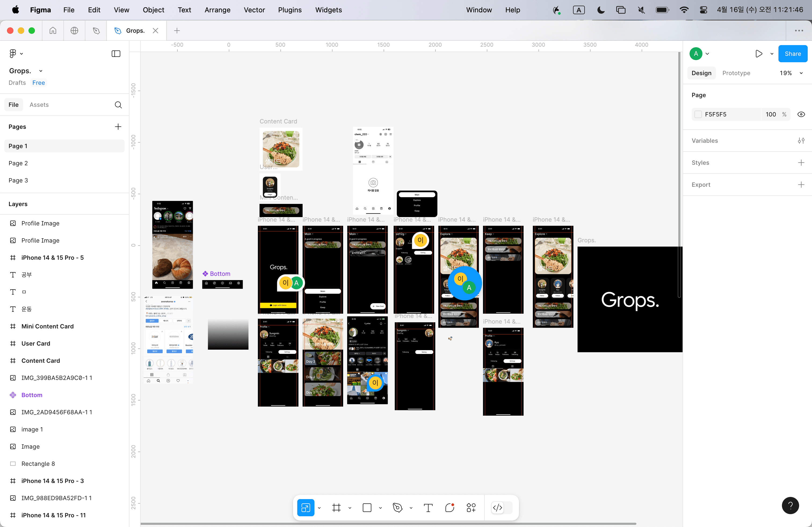Viewport: 812px width, 527px height.
Task: Toggle macOS Focus moon icon
Action: coord(601,10)
